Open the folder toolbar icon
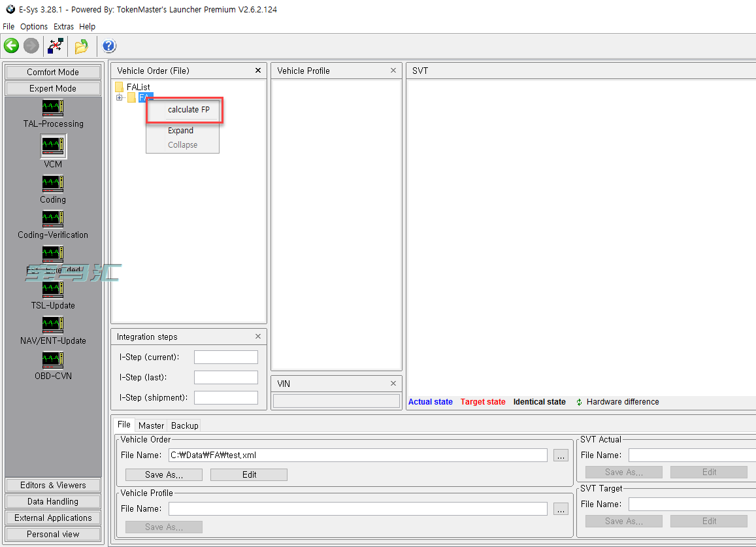Viewport: 756px width, 547px height. [x=81, y=46]
